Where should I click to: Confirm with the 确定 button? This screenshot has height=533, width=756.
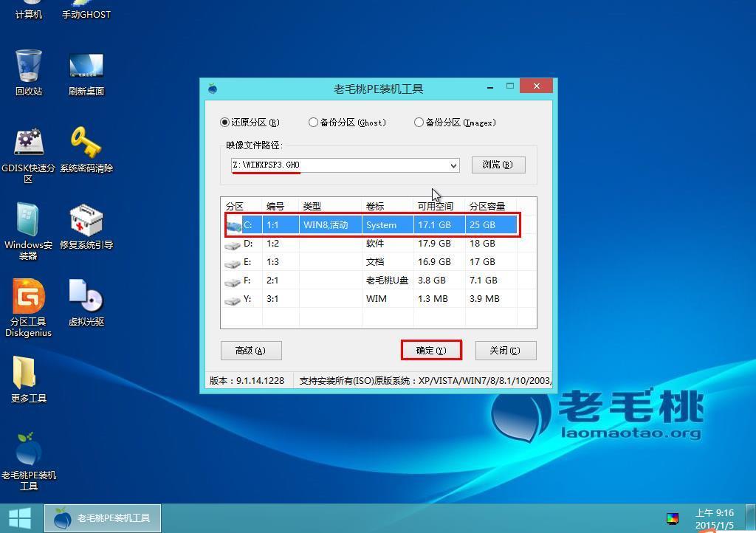pyautogui.click(x=431, y=350)
